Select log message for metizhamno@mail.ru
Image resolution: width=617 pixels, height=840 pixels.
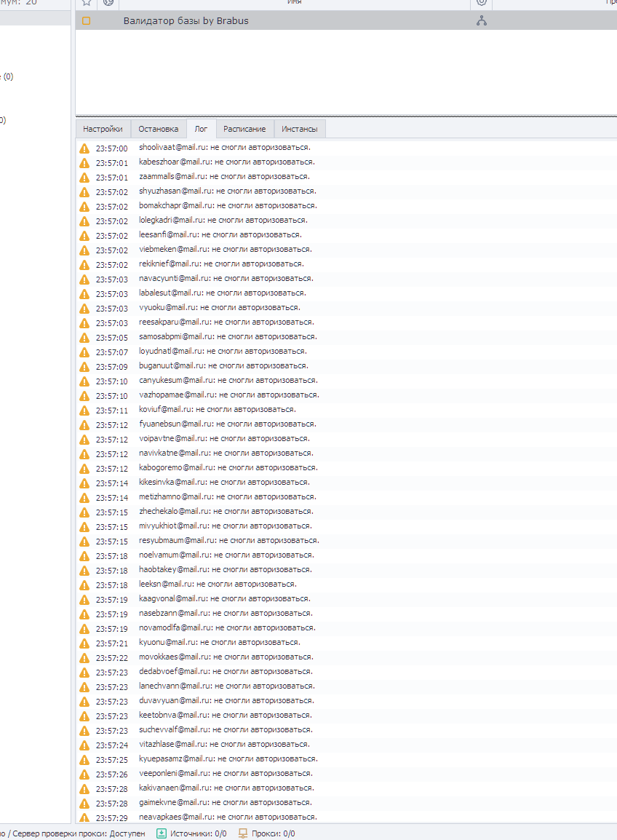[228, 496]
